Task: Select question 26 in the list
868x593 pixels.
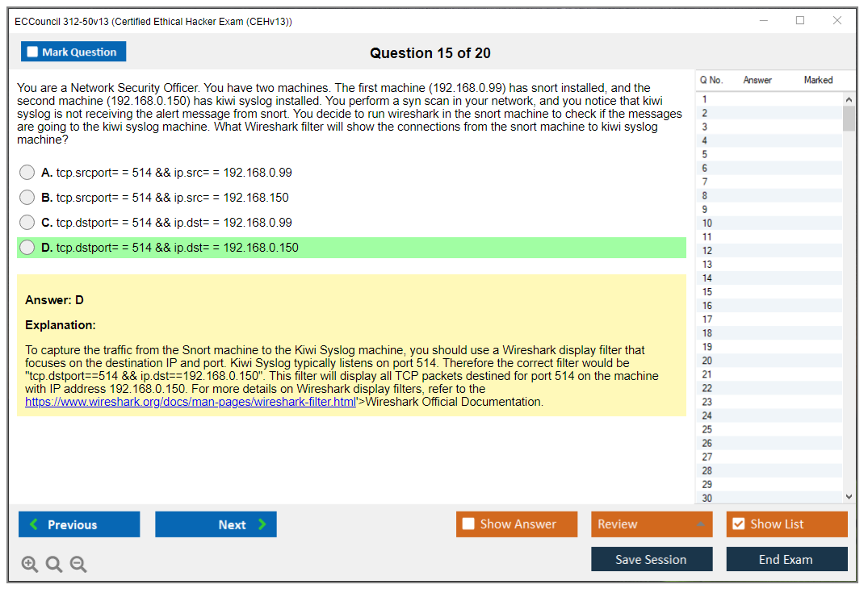Action: 769,444
